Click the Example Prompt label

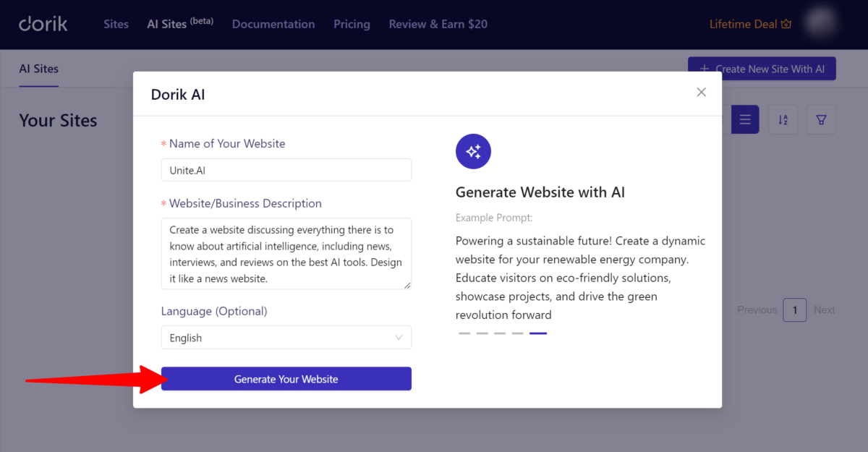[494, 218]
